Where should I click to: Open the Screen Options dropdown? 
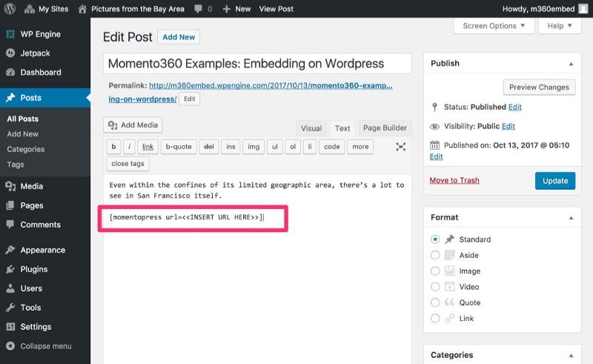tap(494, 26)
